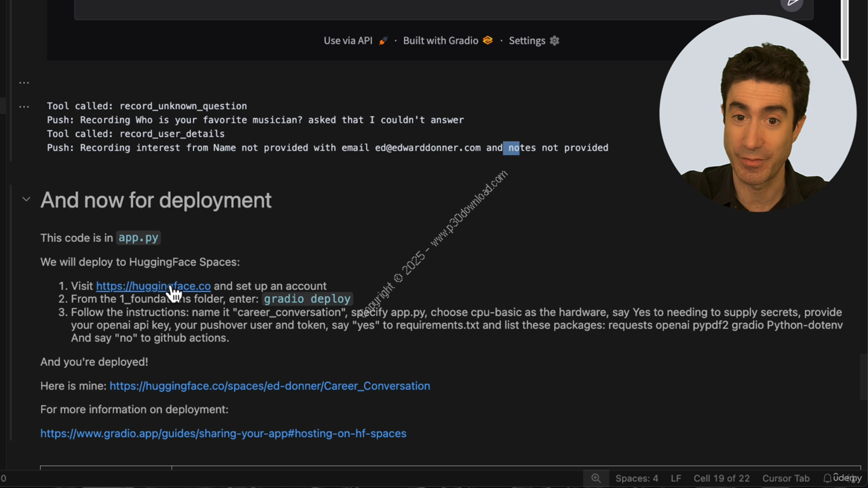Open the upper cell output ellipsis menu
Screen dimensions: 868x488
coord(24,82)
